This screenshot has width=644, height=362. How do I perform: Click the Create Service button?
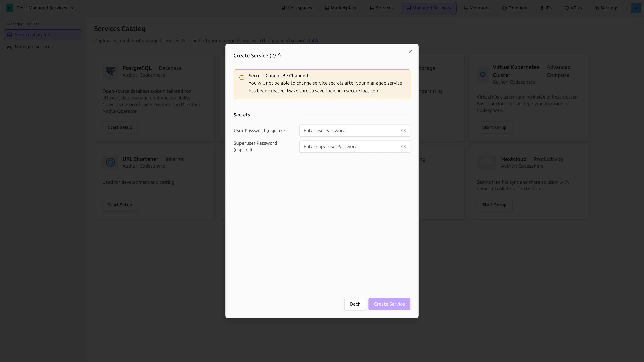[x=389, y=304]
